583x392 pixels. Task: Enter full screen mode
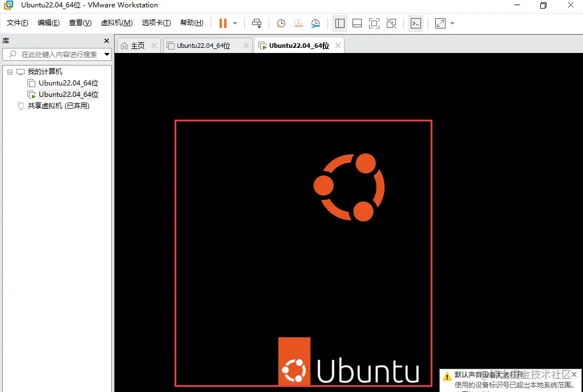tap(374, 23)
